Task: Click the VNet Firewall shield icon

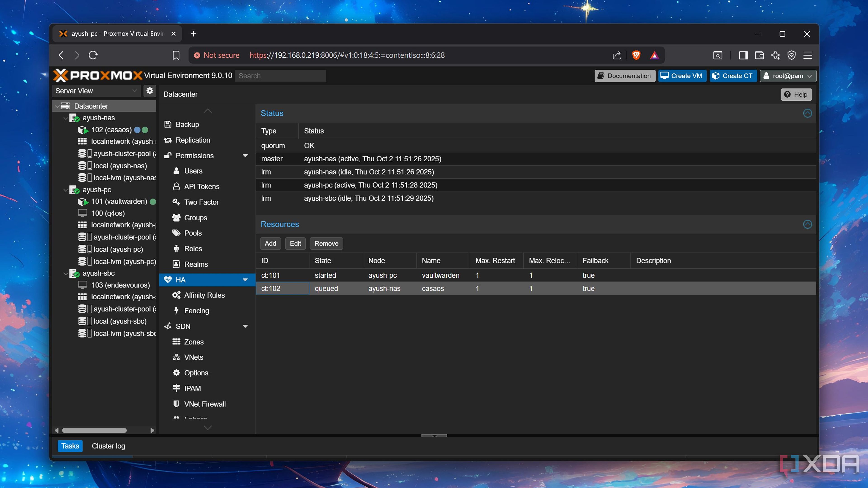Action: click(x=176, y=404)
